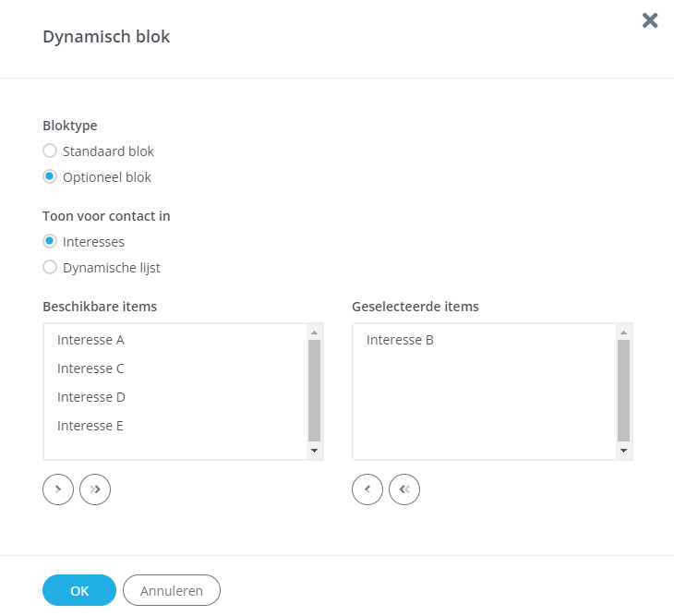This screenshot has width=674, height=616.
Task: Choose the Optioneel blok radio option
Action: click(50, 177)
